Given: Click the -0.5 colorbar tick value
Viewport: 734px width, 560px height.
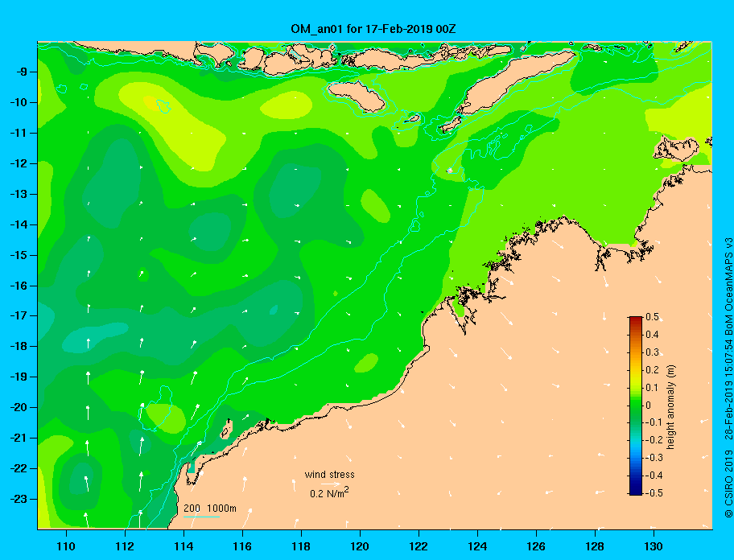Looking at the screenshot, I should coord(653,493).
